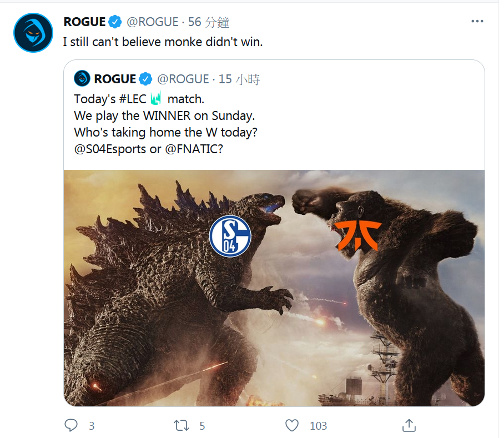
Task: Click the tweet text about monke
Action: 163,42
